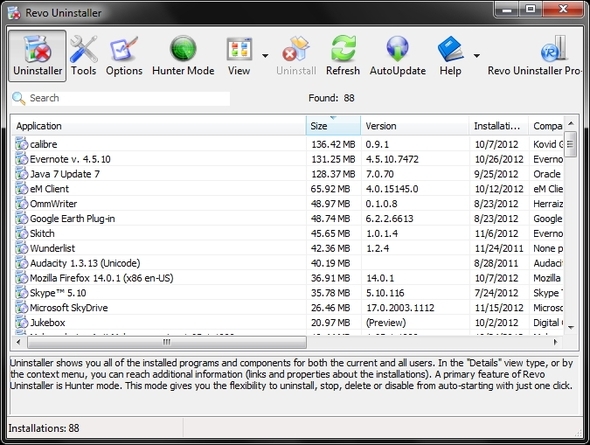Sort by the Size column header
This screenshot has height=445, width=590.
(x=333, y=126)
